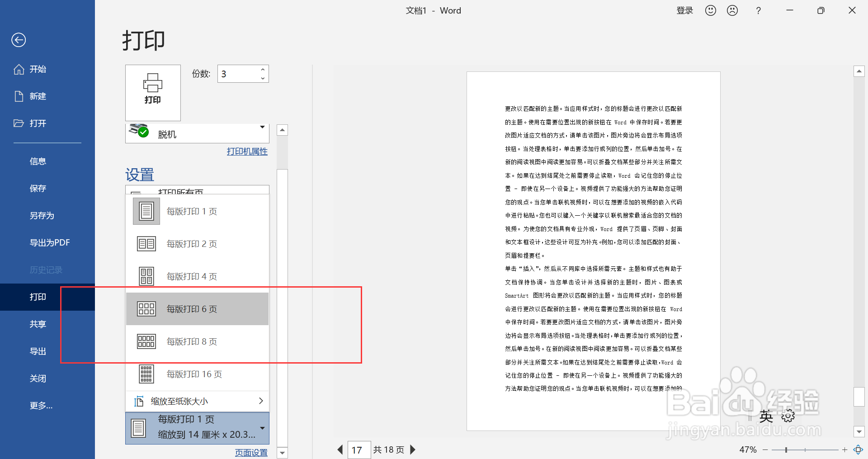Open the 打印所有页 range dropdown
This screenshot has height=459, width=868.
point(197,190)
